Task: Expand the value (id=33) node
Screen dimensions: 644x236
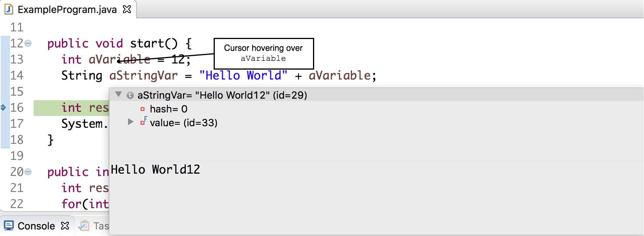Action: click(x=131, y=122)
